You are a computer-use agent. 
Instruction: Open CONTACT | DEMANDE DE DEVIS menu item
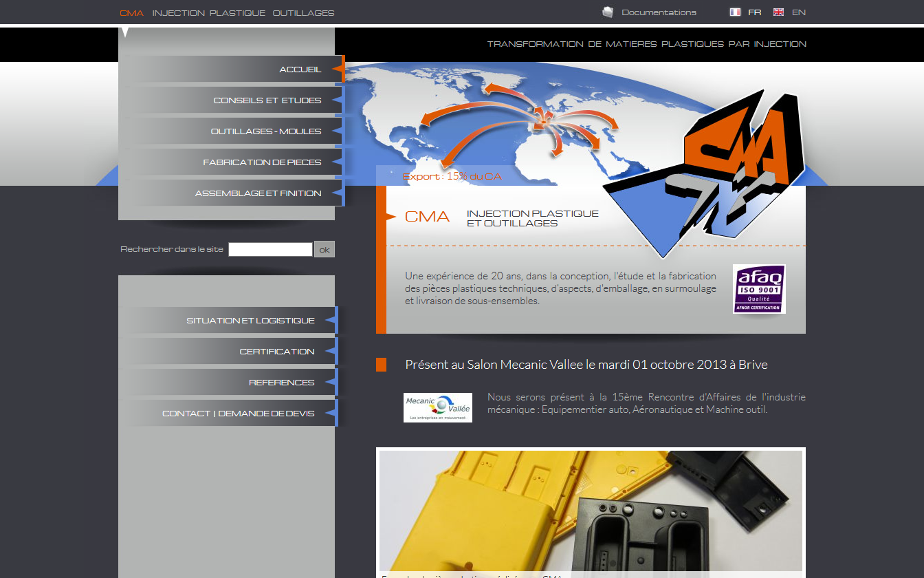(228, 413)
